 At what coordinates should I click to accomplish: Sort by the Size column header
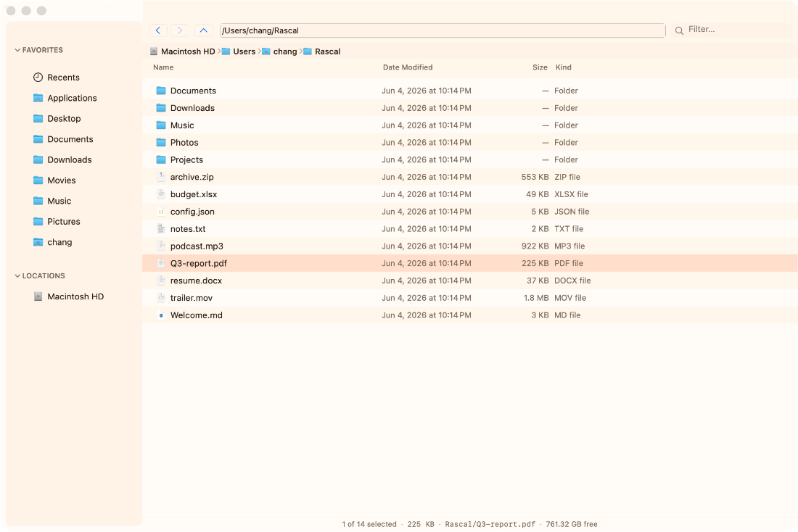tap(540, 67)
